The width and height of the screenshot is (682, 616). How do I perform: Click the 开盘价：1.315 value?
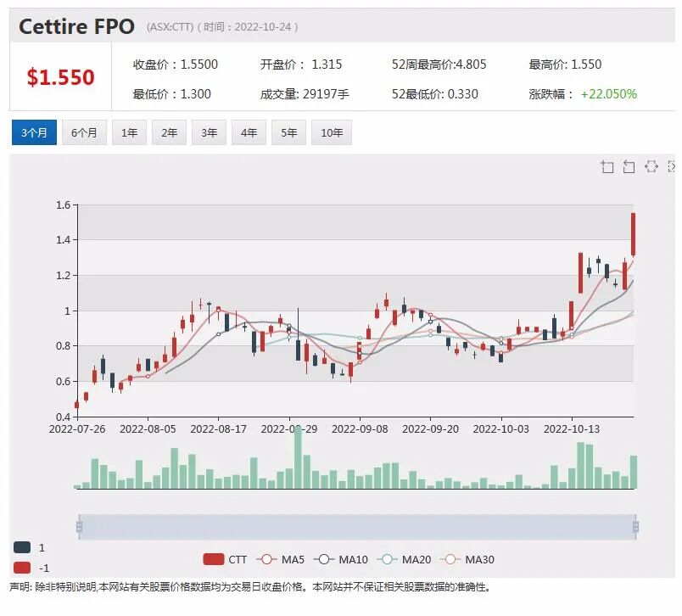tap(301, 64)
